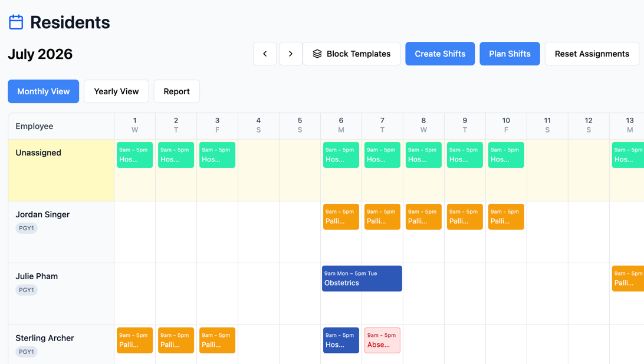Go to the previous month arrow
Screen dimensions: 644x364
[265, 54]
